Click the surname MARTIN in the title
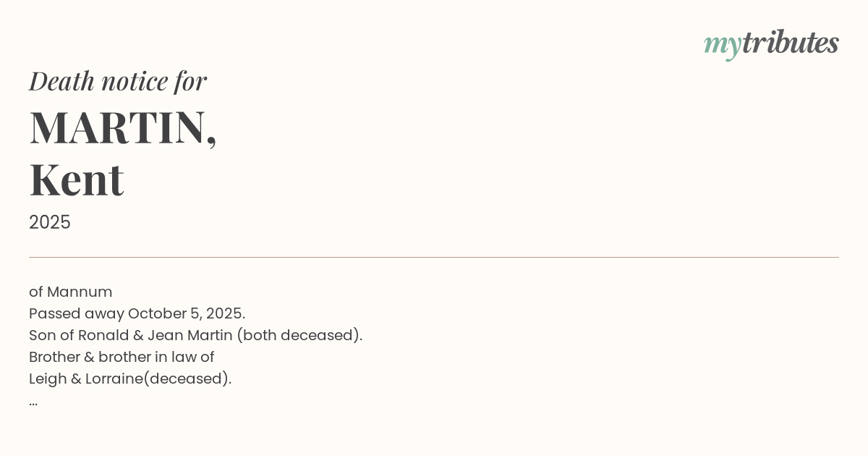 pos(117,127)
